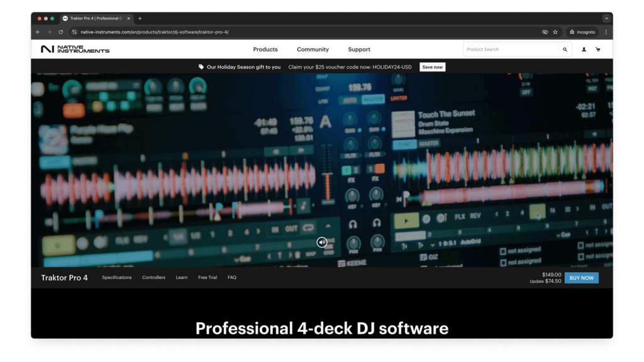Go to Controllers section

(153, 277)
